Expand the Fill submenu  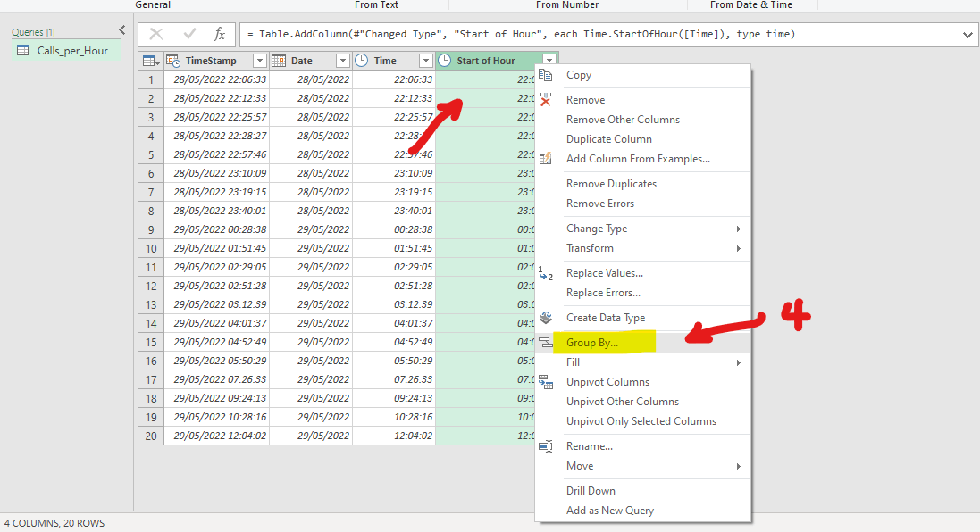pos(738,362)
